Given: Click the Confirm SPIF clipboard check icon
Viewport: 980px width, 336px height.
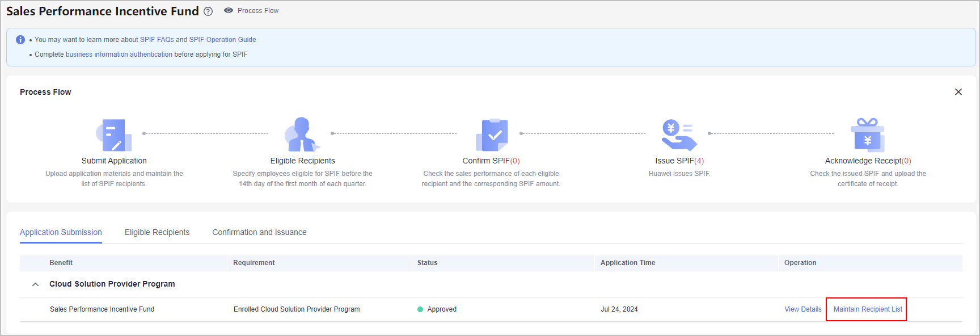Looking at the screenshot, I should pyautogui.click(x=492, y=135).
